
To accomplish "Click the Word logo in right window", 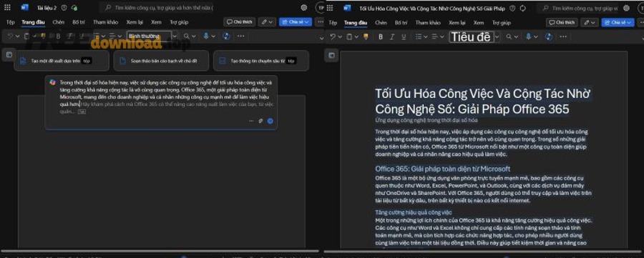I will click(x=348, y=8).
